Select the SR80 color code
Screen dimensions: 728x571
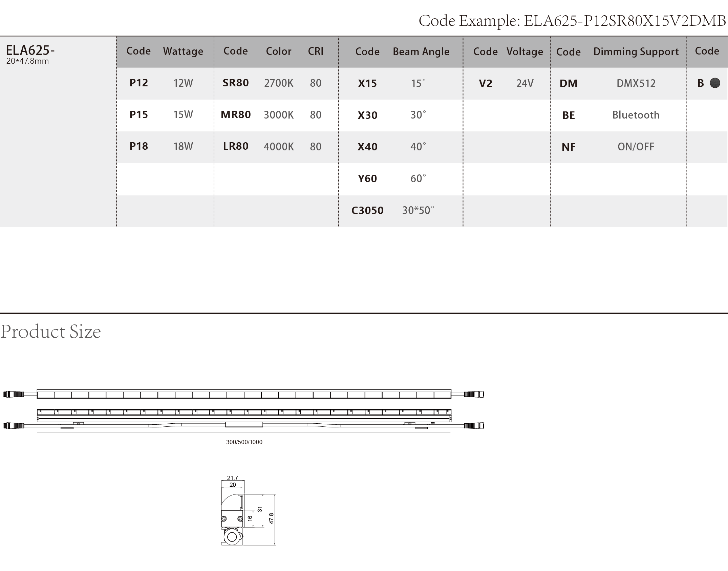pyautogui.click(x=236, y=83)
